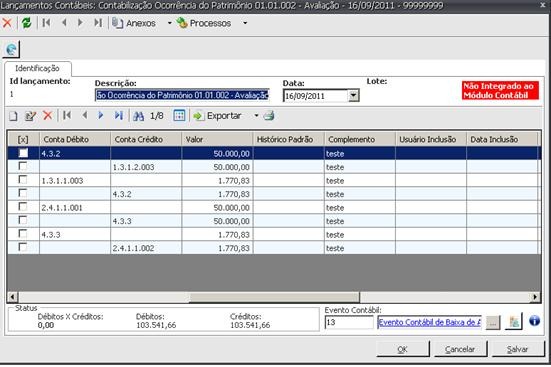Click the red X delete entry icon in grid toolbar
The width and height of the screenshot is (551, 367).
pos(47,116)
